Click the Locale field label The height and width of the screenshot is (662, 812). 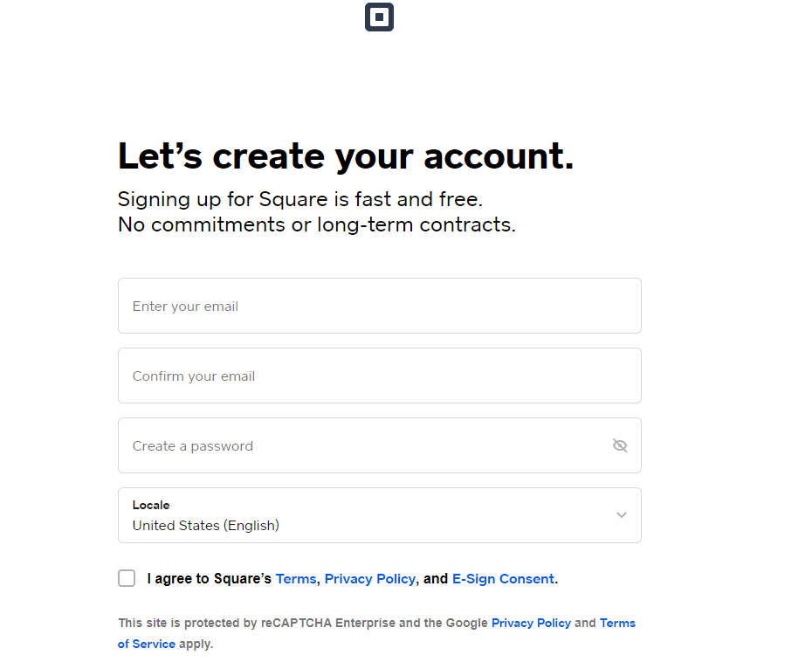[x=151, y=505]
